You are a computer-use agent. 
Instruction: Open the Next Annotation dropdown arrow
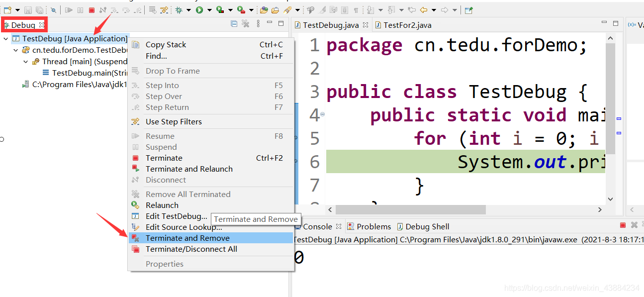(380, 10)
